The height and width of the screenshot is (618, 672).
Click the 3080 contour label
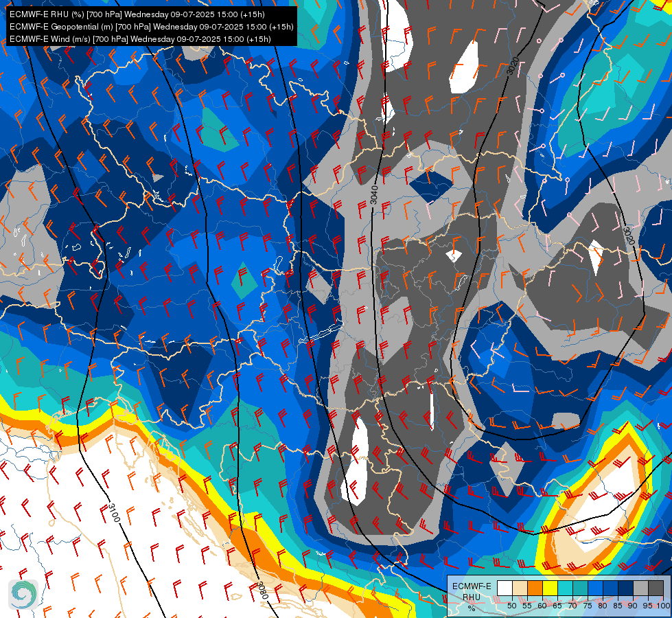(263, 591)
